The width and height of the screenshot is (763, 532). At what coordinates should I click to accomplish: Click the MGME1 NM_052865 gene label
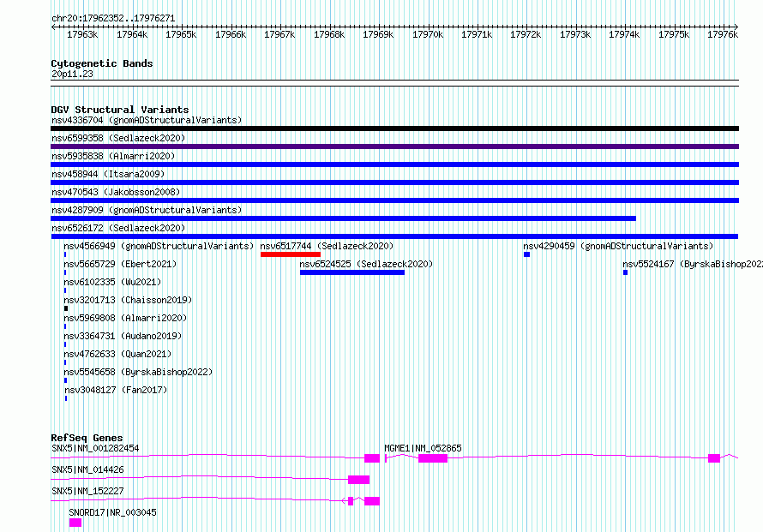click(x=423, y=448)
